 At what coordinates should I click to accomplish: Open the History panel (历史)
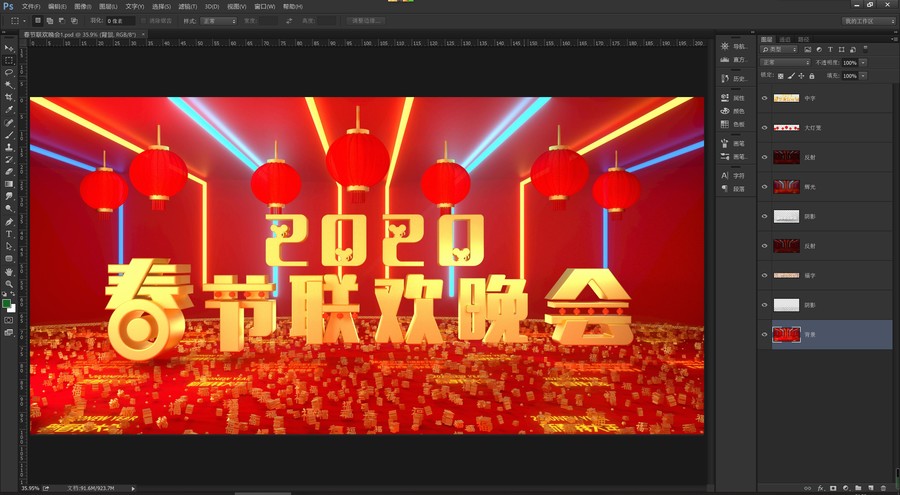coord(735,79)
